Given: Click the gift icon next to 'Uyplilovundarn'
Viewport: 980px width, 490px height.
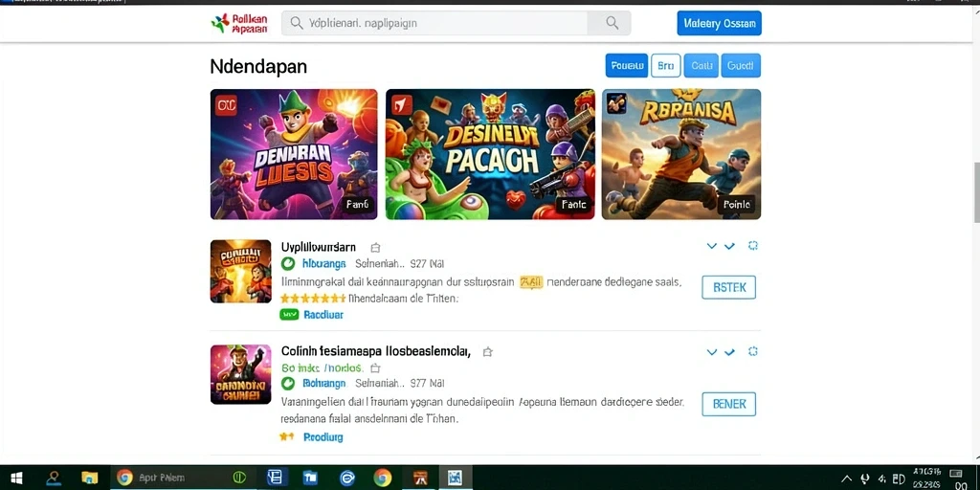Looking at the screenshot, I should click(x=375, y=248).
